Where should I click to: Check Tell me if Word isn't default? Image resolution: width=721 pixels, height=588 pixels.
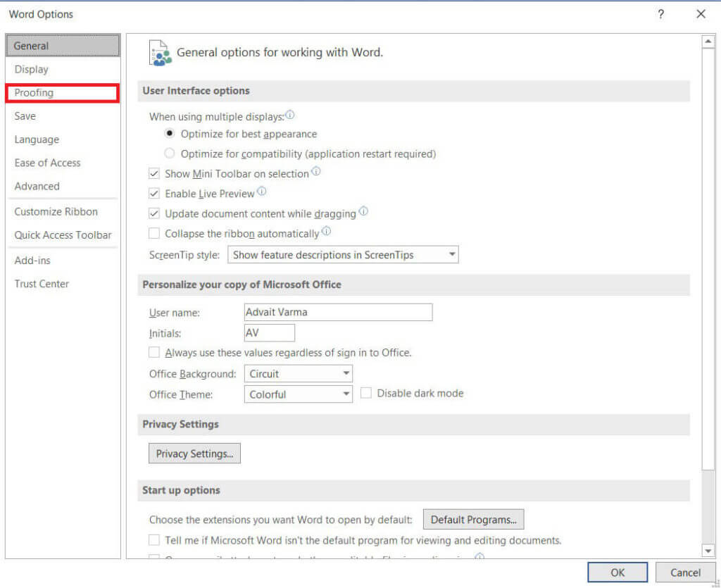(154, 539)
